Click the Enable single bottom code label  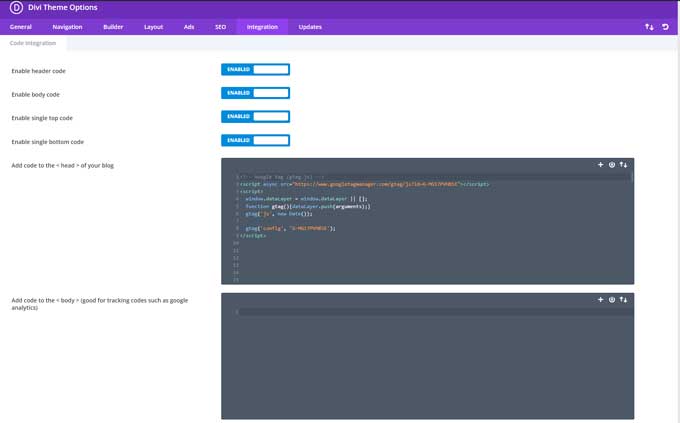48,142
